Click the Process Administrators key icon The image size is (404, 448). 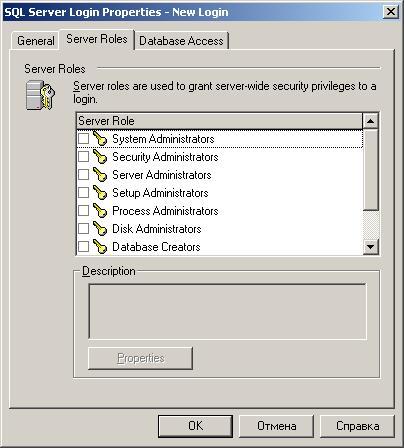[100, 211]
